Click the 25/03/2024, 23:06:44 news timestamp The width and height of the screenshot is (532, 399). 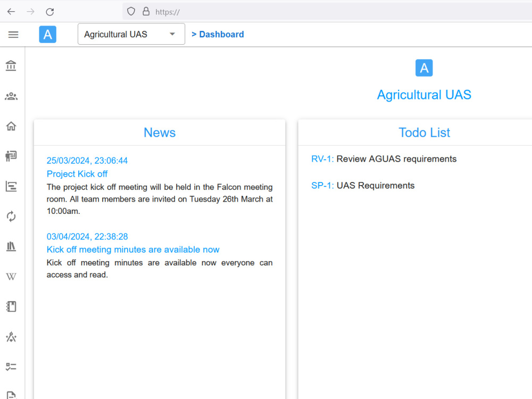pos(87,161)
